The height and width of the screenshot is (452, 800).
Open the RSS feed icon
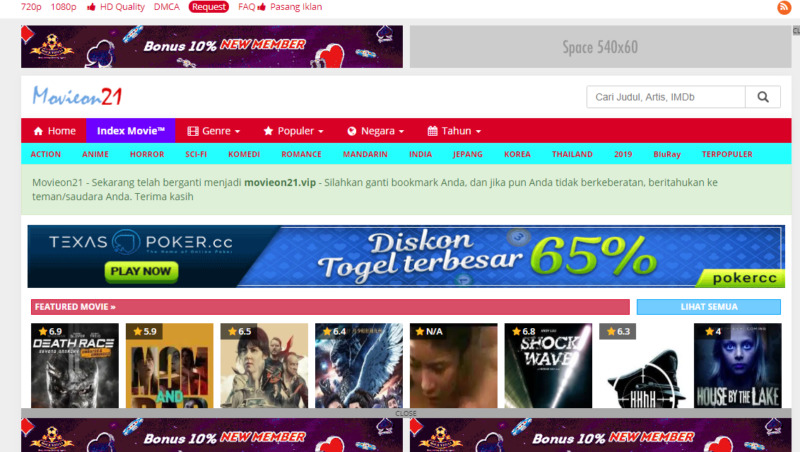[784, 8]
